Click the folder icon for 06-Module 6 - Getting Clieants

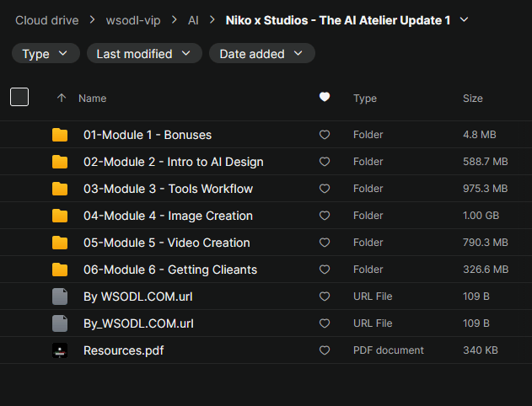click(59, 270)
